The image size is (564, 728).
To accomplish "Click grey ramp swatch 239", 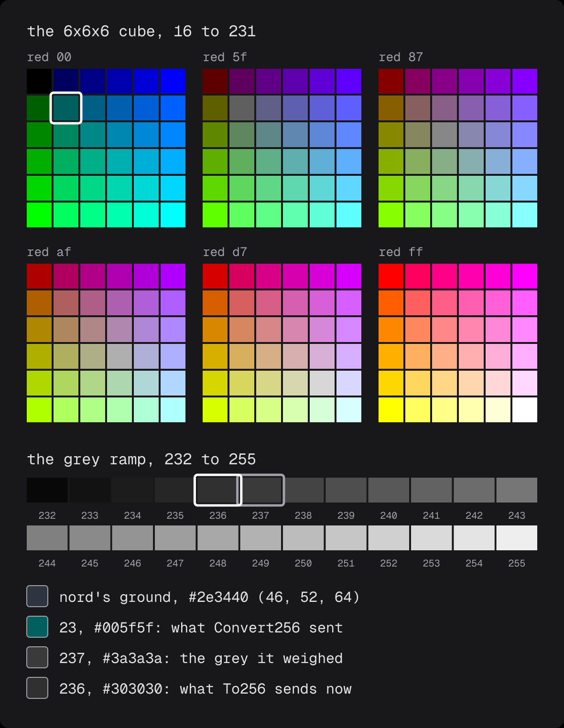I will pos(346,490).
